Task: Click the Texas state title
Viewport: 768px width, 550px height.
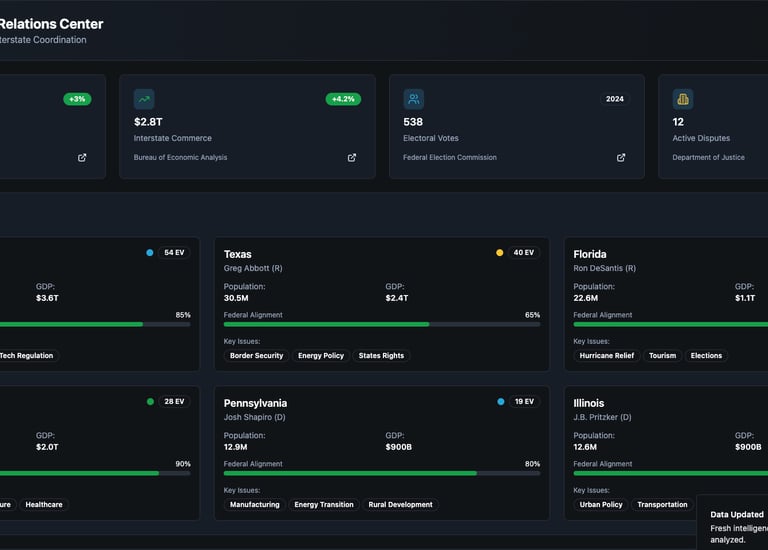Action: (x=238, y=254)
